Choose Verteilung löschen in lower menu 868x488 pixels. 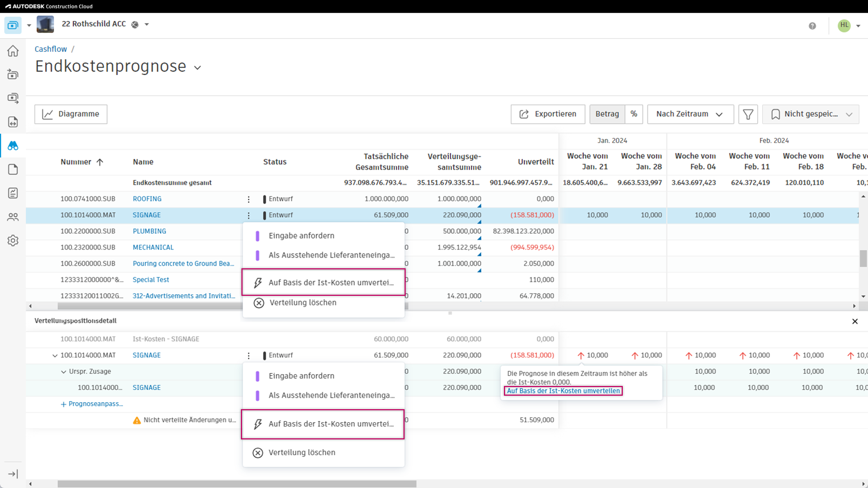(x=324, y=453)
